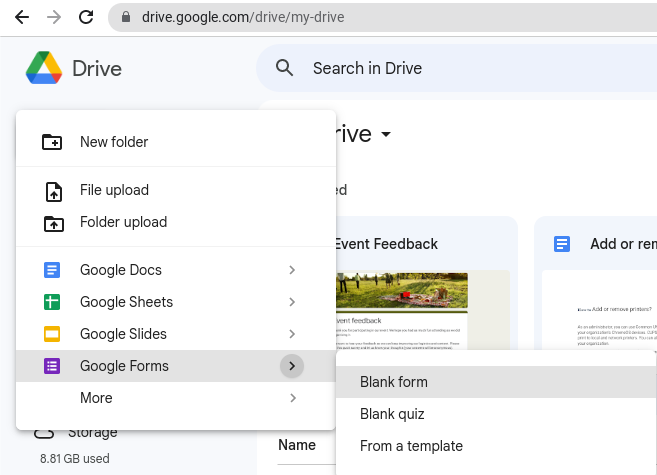Click the yellow Google Slides icon
The image size is (657, 475).
52,334
